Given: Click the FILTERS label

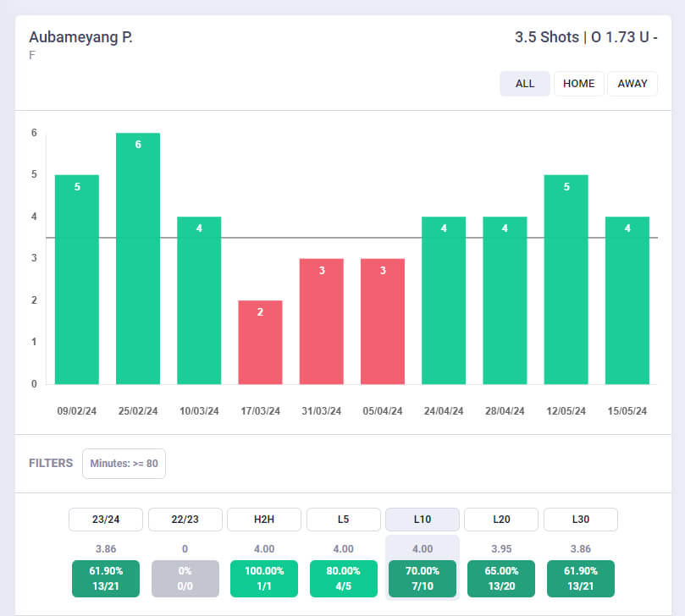Looking at the screenshot, I should coord(51,463).
